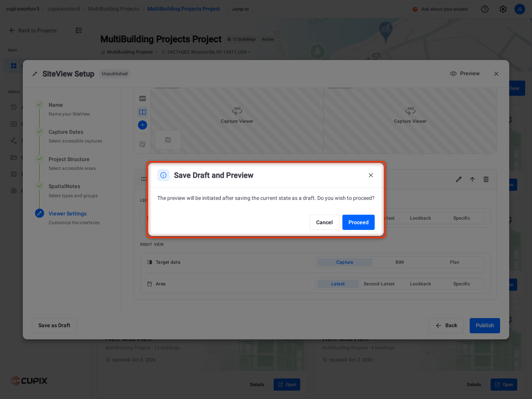Viewport: 532px width, 399px height.
Task: Click the left Capture Viewer pane
Action: 237,120
